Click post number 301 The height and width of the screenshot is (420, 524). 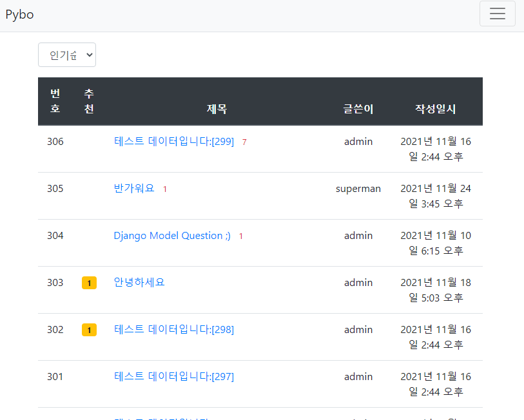tap(55, 377)
